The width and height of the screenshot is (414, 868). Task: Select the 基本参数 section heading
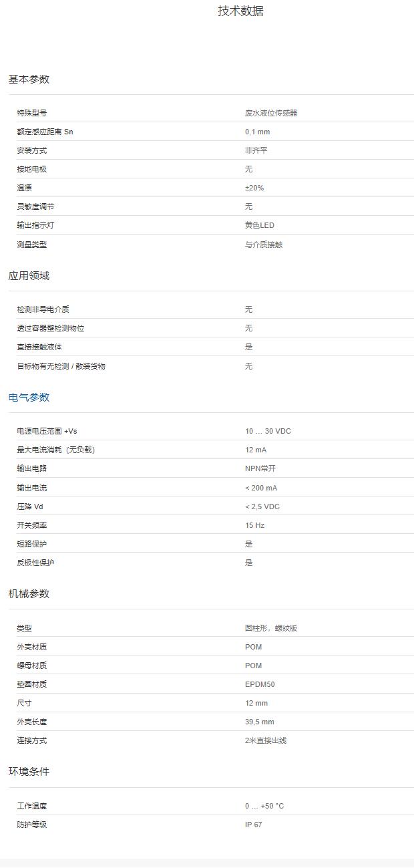tap(29, 80)
